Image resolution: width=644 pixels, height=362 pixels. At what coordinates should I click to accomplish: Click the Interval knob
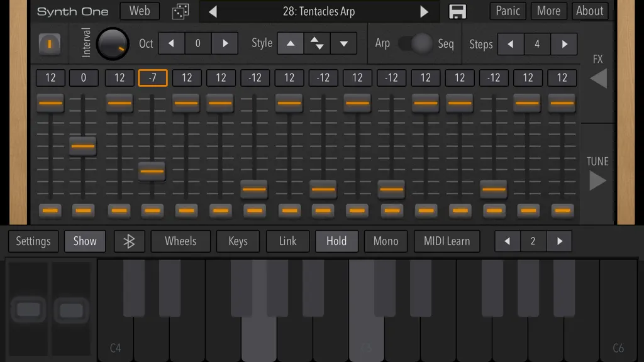click(113, 43)
